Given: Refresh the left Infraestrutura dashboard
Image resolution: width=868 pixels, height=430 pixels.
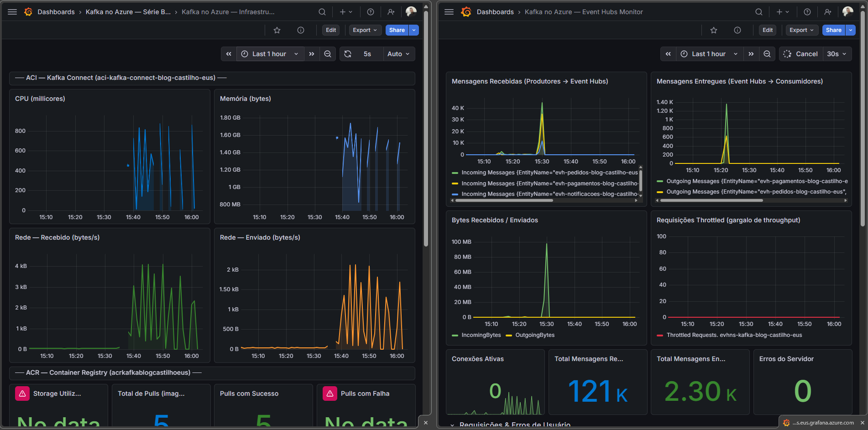Looking at the screenshot, I should click(x=348, y=54).
